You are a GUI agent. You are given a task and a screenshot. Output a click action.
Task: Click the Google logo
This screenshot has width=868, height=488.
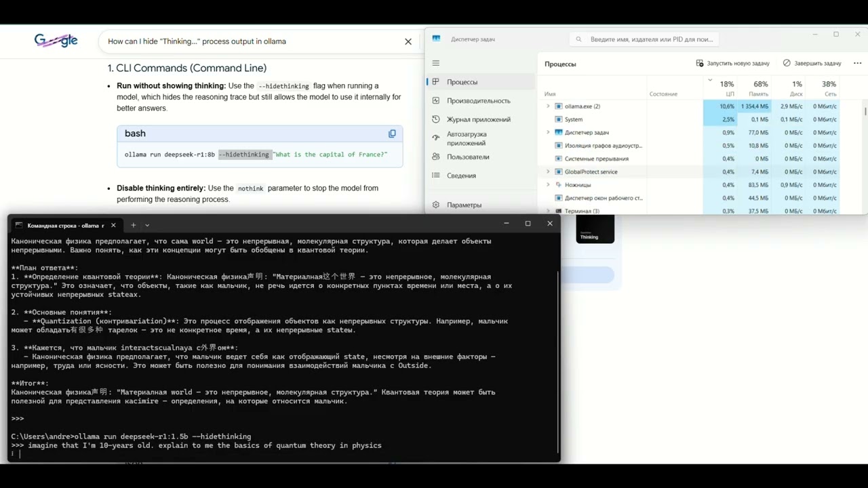pyautogui.click(x=56, y=41)
